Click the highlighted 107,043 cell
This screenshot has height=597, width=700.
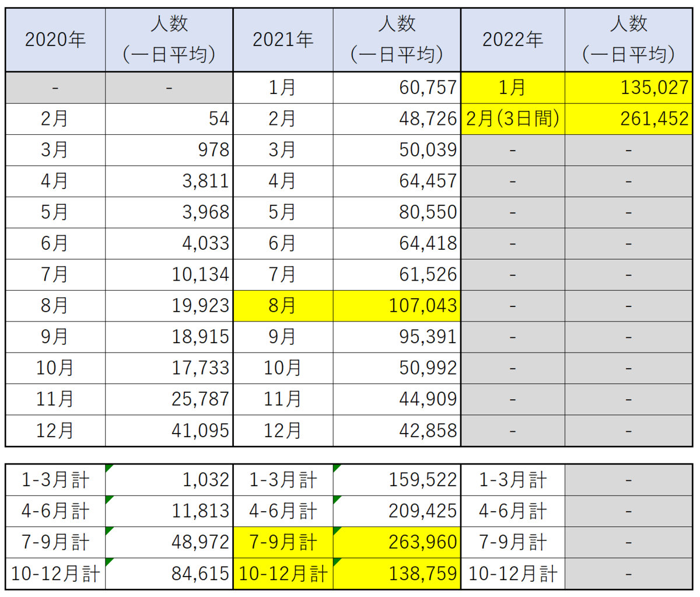[x=397, y=306]
